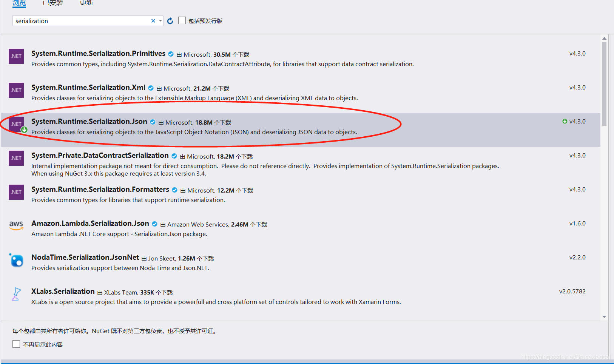Click the scrollbar down arrow
This screenshot has height=364, width=614.
point(604,317)
